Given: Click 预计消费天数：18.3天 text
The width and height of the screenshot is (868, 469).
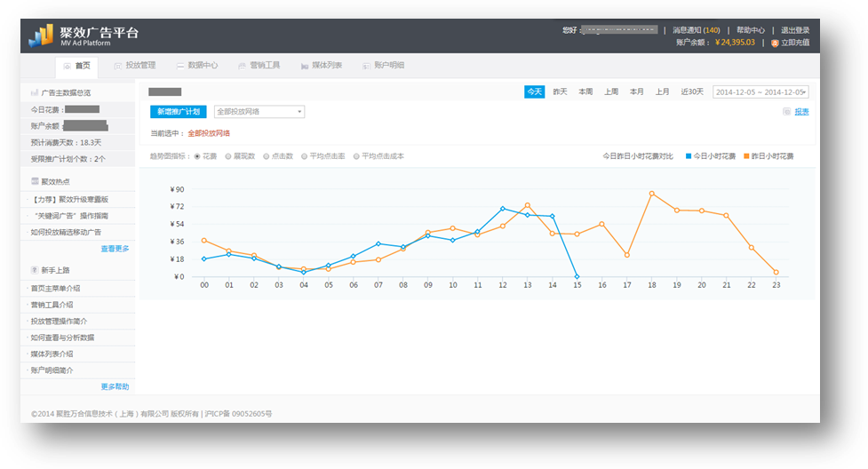Looking at the screenshot, I should coord(66,142).
